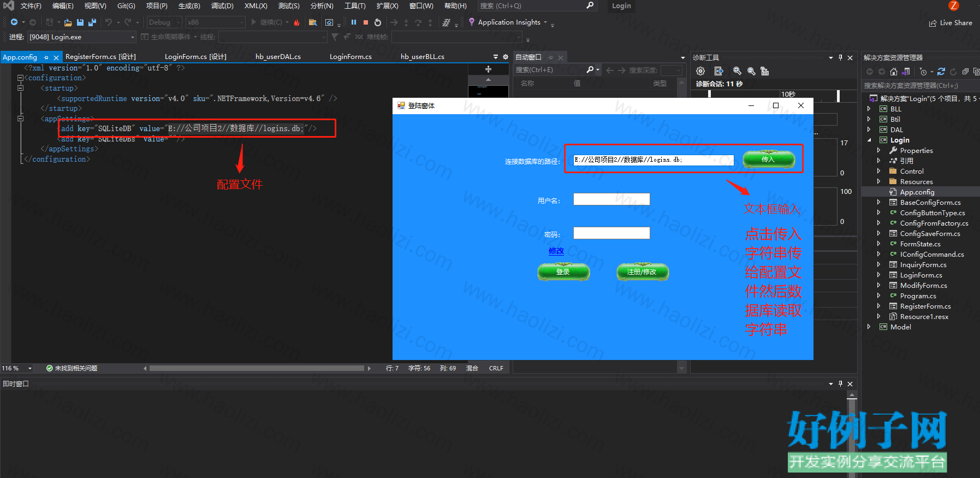Pause debugging with the pause icon
The width and height of the screenshot is (980, 478).
point(354,22)
